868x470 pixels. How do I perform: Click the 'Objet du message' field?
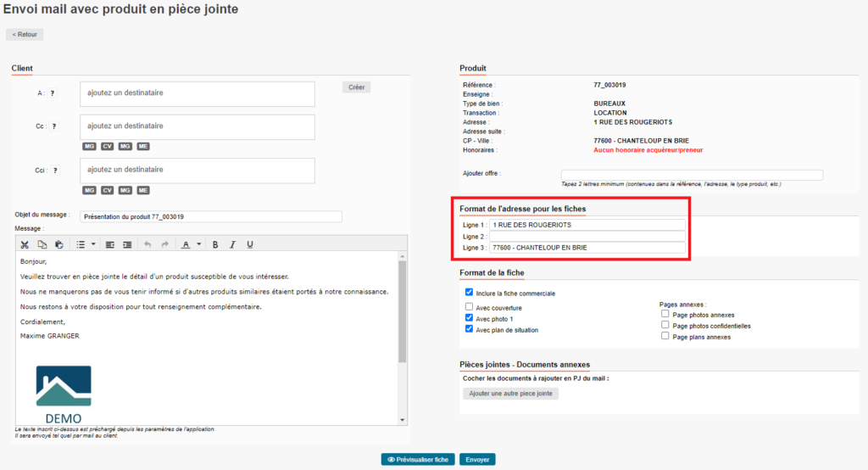210,216
